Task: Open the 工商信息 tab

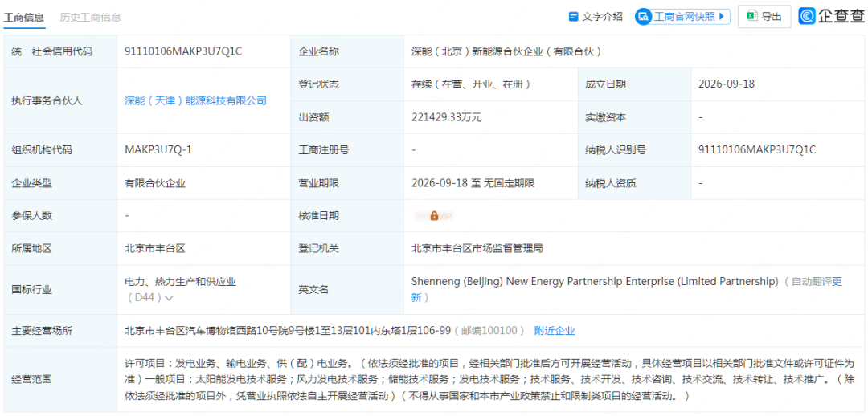Action: [x=24, y=17]
